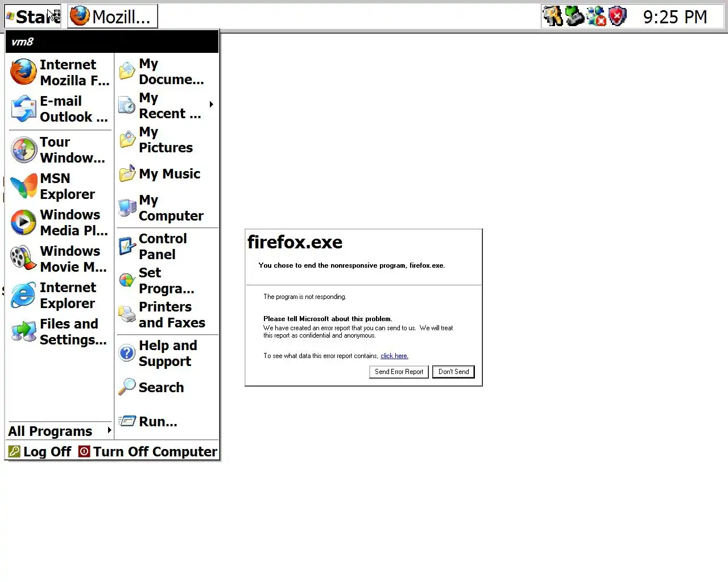The image size is (728, 582).
Task: Open Tour Windows entry
Action: point(60,150)
